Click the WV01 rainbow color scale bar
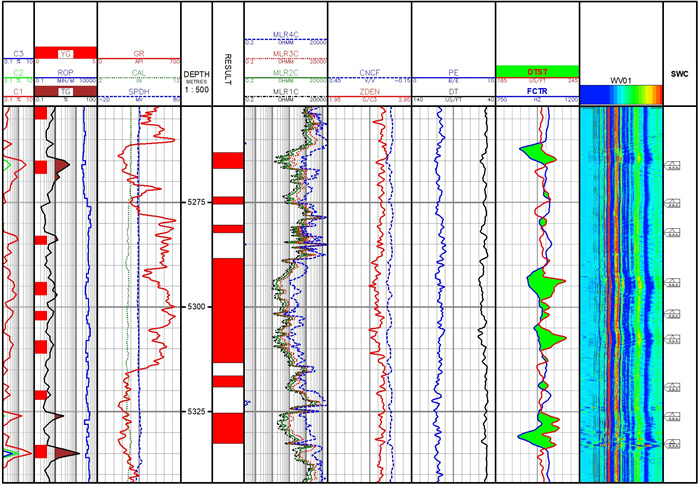The image size is (700, 486). tap(621, 94)
